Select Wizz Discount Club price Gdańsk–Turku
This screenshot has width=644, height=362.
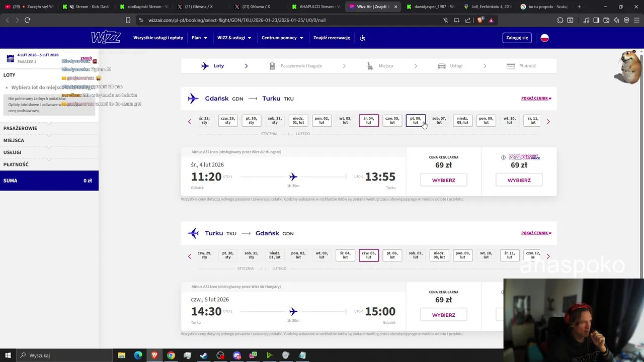[519, 180]
